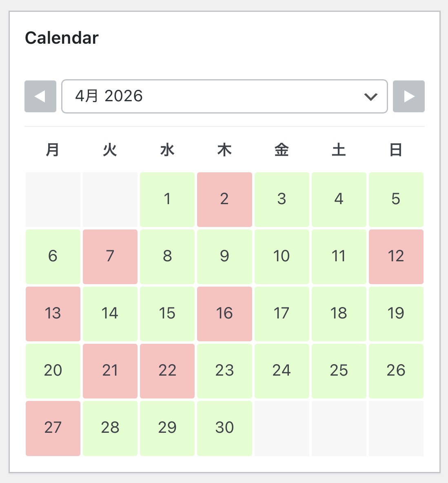Click date 27 in the last row

[53, 428]
